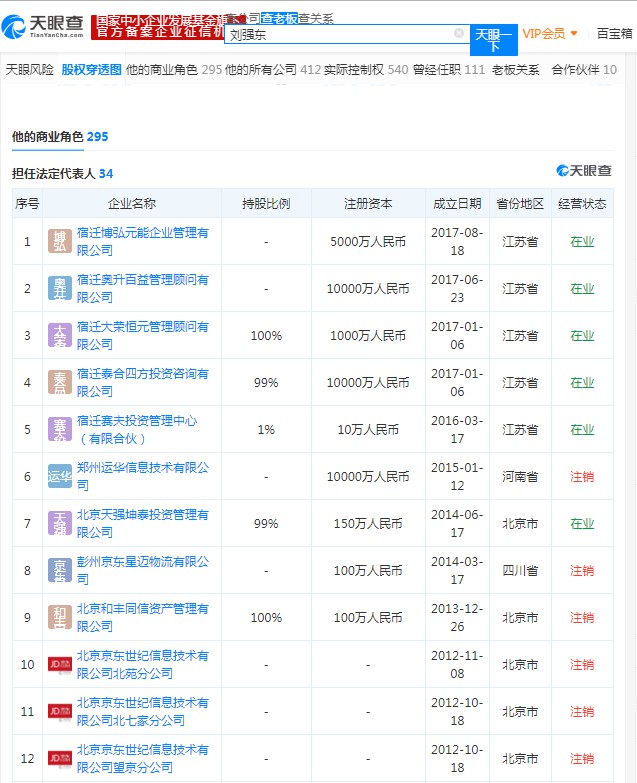The width and height of the screenshot is (637, 783).
Task: Click the JD logo for 北七家分公司
Action: [x=59, y=711]
